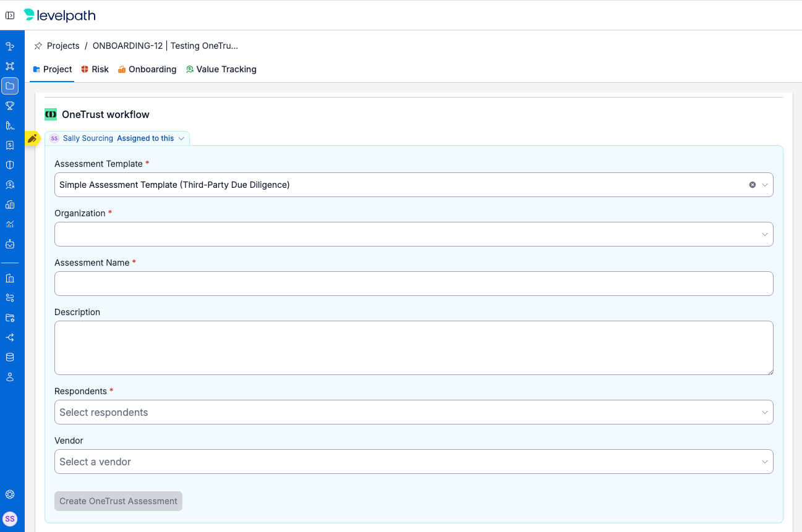Go to Projects in the breadcrumb
The image size is (802, 532).
[x=63, y=46]
